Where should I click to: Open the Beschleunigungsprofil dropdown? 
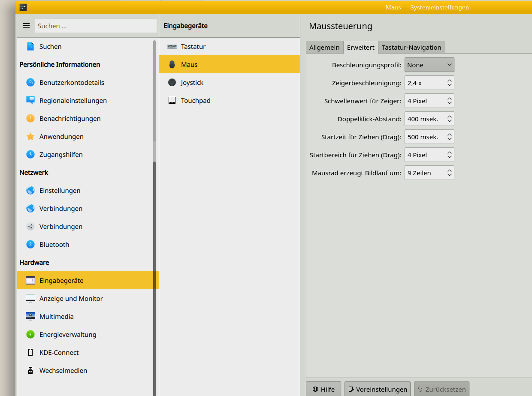[429, 65]
